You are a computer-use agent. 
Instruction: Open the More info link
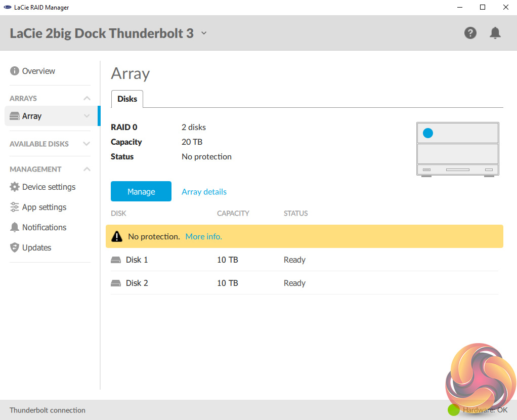tap(204, 236)
